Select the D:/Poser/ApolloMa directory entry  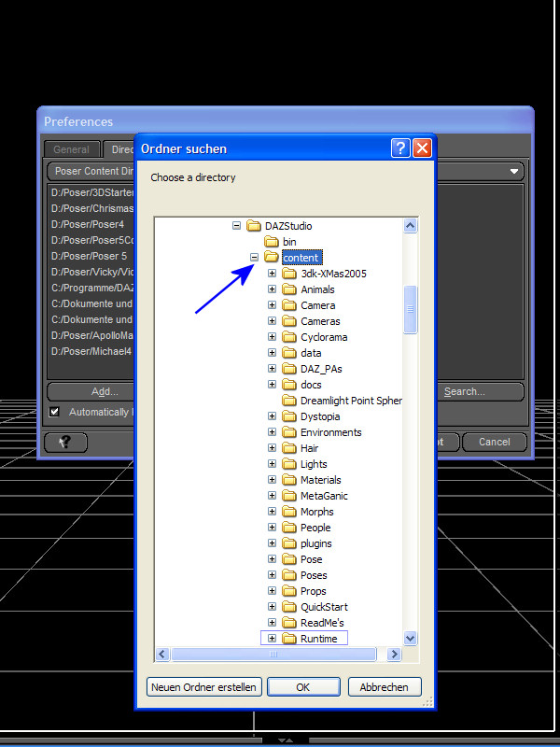coord(91,335)
